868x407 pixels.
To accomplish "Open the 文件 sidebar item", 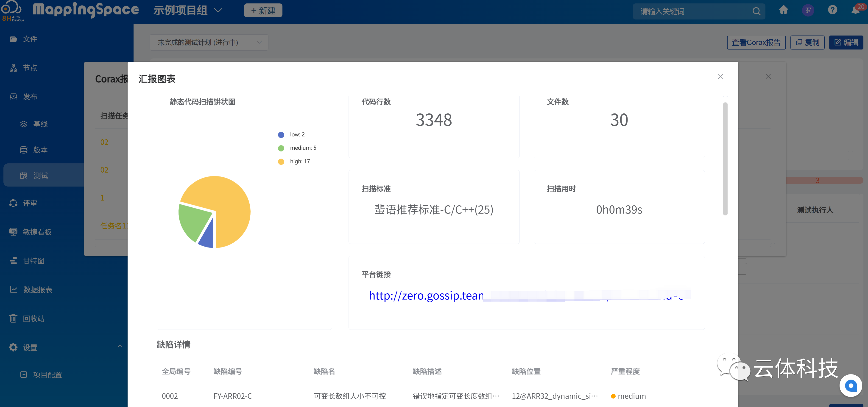I will (x=30, y=39).
